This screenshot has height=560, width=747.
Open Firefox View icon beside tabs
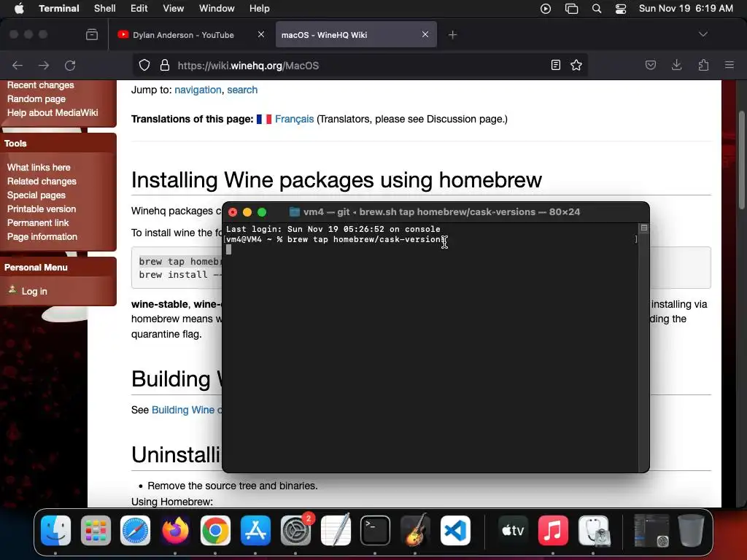coord(92,35)
